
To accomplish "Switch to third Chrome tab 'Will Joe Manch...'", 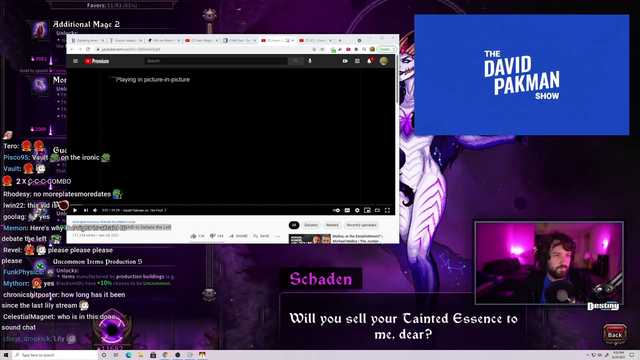I will coord(163,40).
